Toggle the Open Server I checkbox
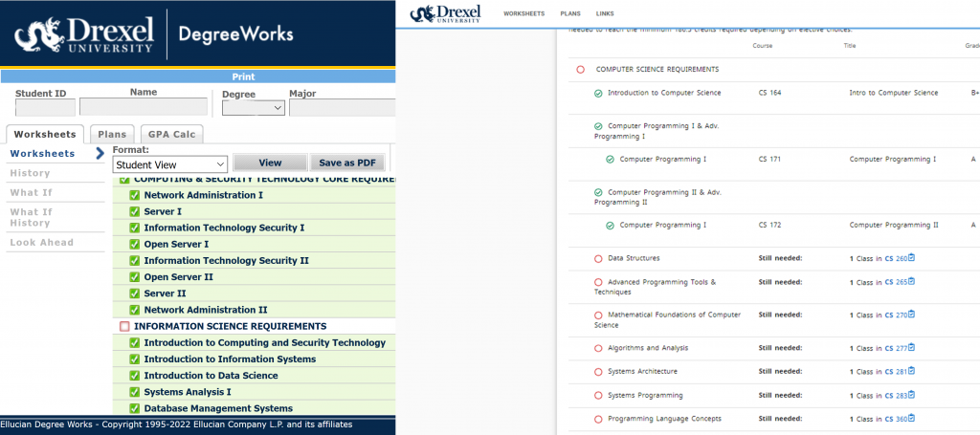980x435 pixels. [x=134, y=244]
